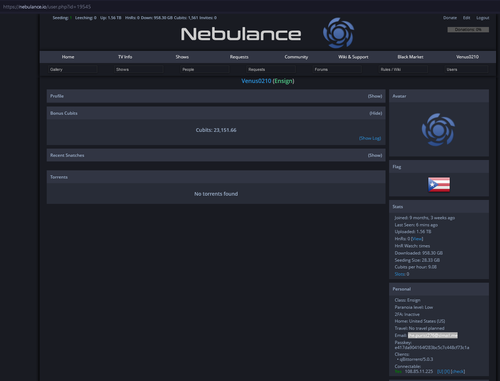The image size is (500, 381).
Task: Open the Venus0210 user menu
Action: pyautogui.click(x=467, y=57)
